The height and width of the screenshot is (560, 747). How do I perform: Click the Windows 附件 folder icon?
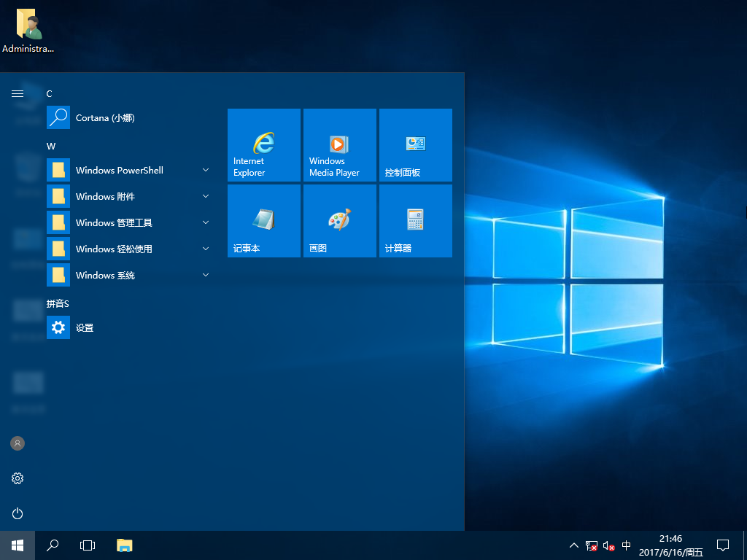coord(58,196)
